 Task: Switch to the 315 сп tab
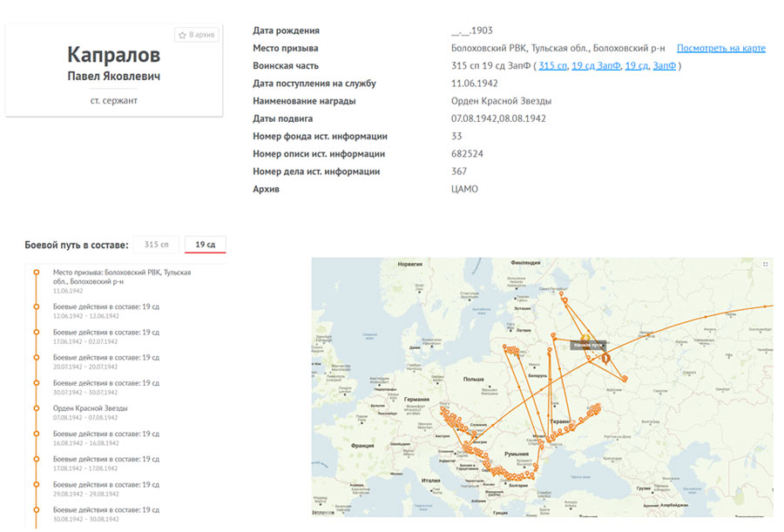click(x=162, y=245)
